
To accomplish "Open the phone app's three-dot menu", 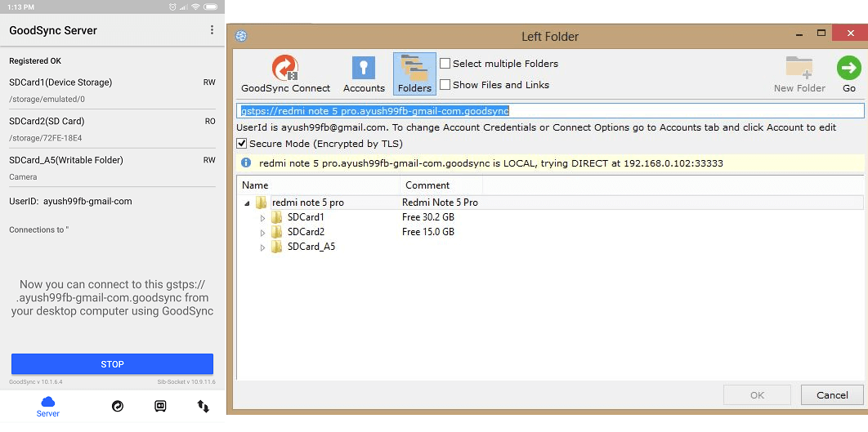I will [x=212, y=30].
